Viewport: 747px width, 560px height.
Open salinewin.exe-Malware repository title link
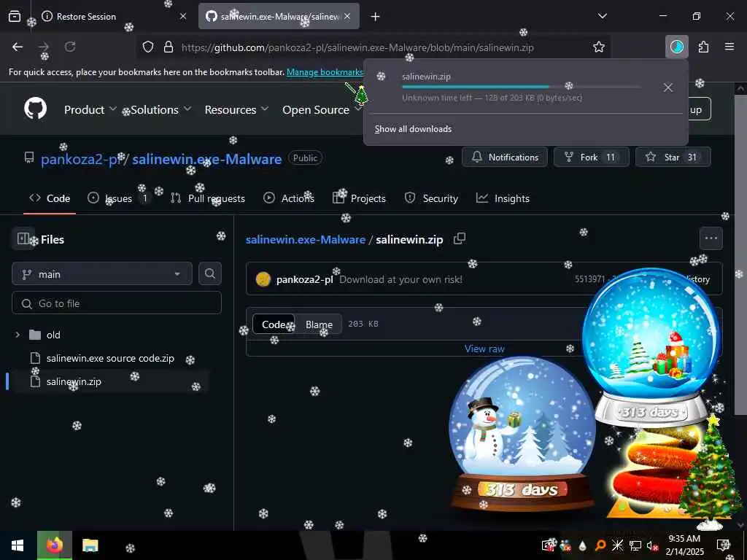click(206, 158)
